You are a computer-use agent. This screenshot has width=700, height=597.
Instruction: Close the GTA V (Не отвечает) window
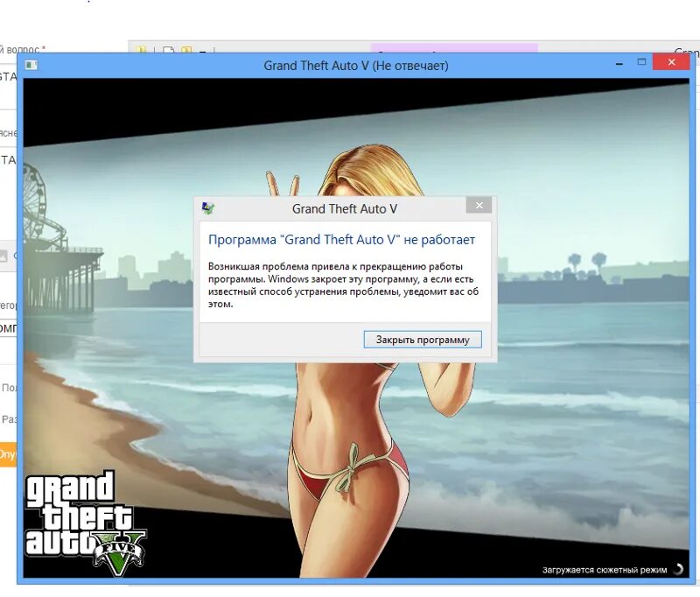671,62
